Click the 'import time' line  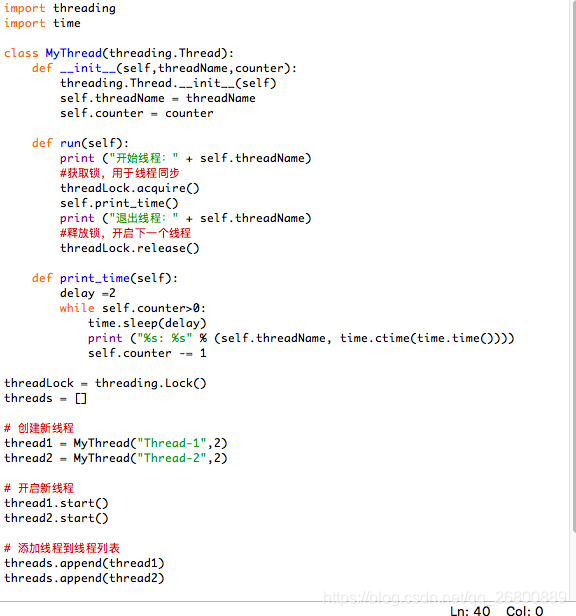pos(42,23)
